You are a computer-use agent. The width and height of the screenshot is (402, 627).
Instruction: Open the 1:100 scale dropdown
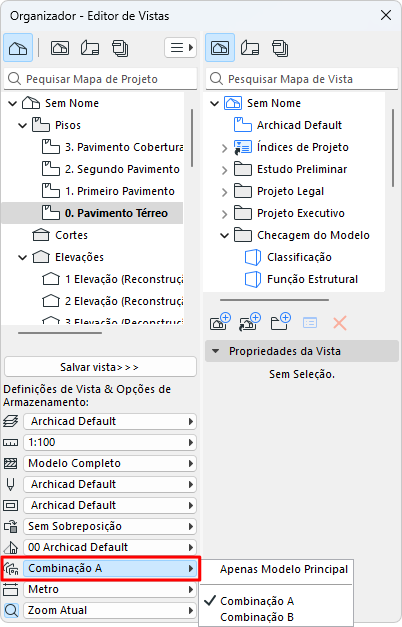click(x=110, y=442)
